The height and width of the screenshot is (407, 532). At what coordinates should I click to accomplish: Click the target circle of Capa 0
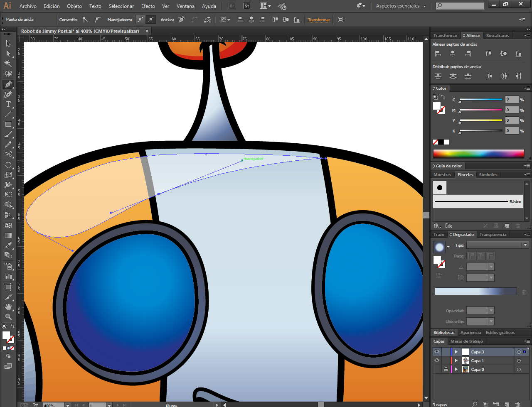[519, 369]
